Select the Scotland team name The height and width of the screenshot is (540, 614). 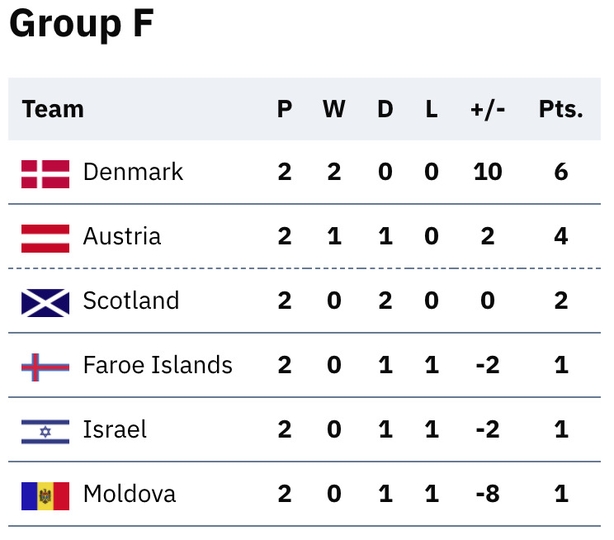click(131, 300)
